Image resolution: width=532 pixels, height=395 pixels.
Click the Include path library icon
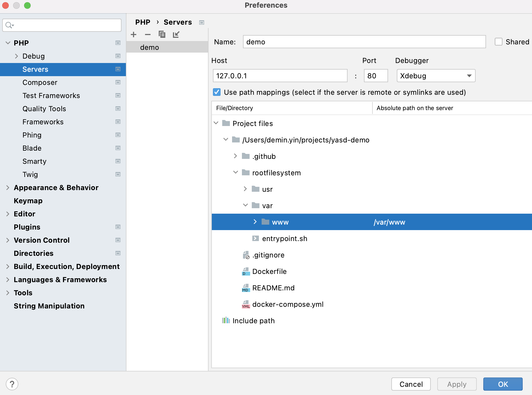tap(226, 320)
